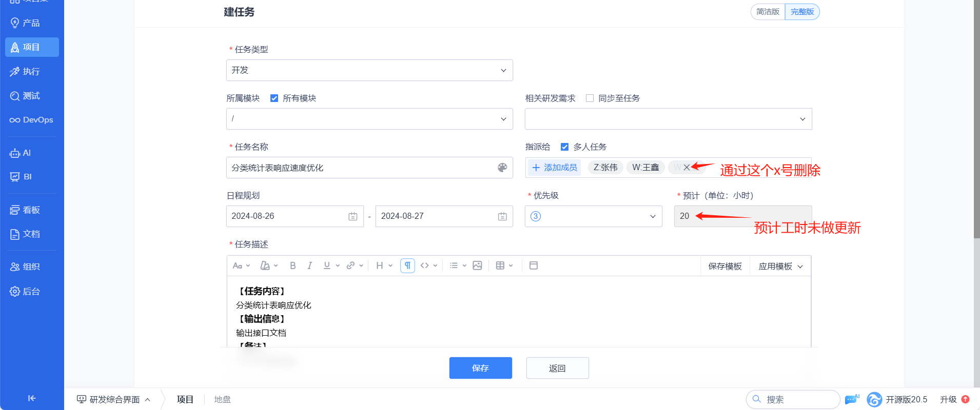Enable the 同步至任务 checkbox

[x=590, y=98]
